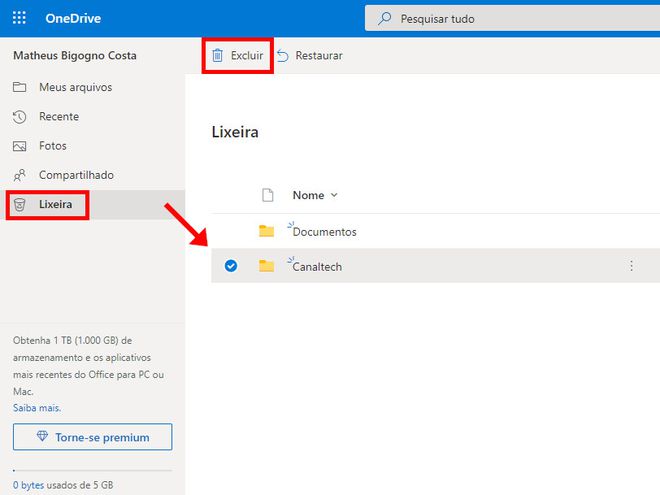Click the Meus arquivos folder icon
Image resolution: width=660 pixels, height=495 pixels.
19,87
